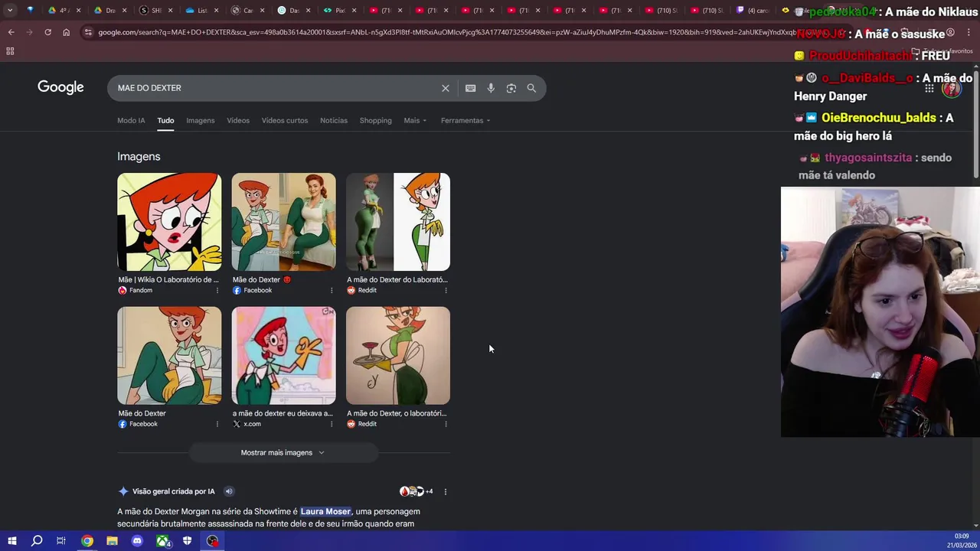Screen dimensions: 980x551
Task: Open Windows taskbar search
Action: tap(37, 541)
